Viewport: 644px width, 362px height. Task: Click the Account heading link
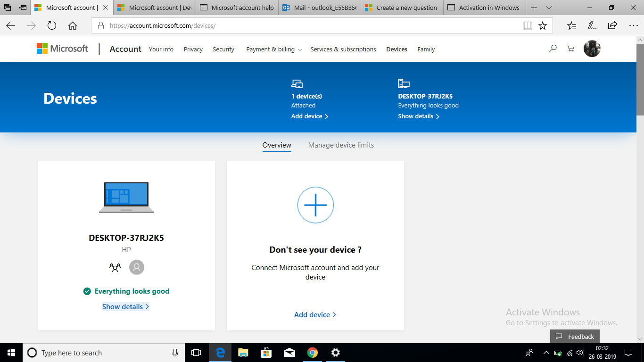click(x=125, y=49)
